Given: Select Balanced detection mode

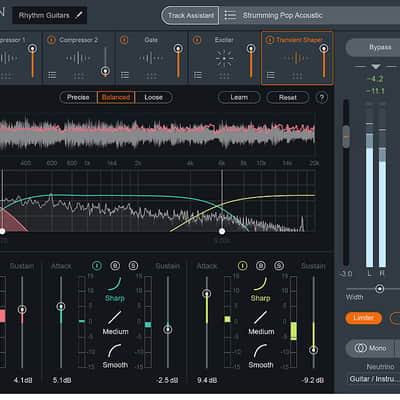Looking at the screenshot, I should click(x=116, y=97).
